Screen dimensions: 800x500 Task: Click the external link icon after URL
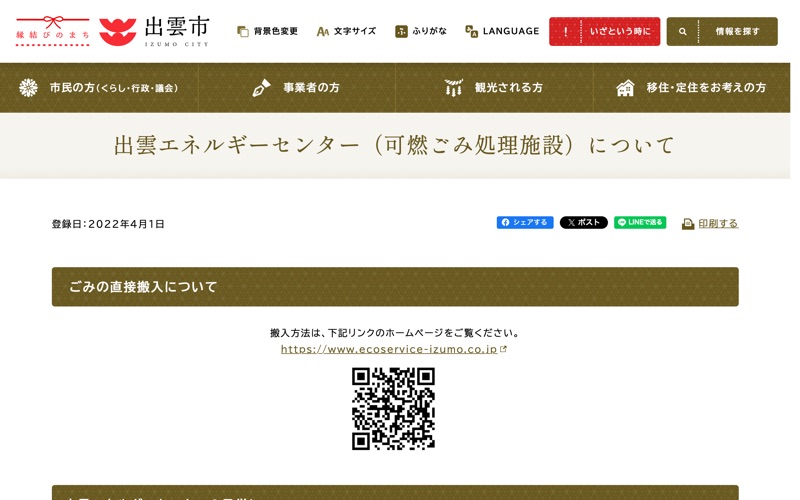[504, 349]
